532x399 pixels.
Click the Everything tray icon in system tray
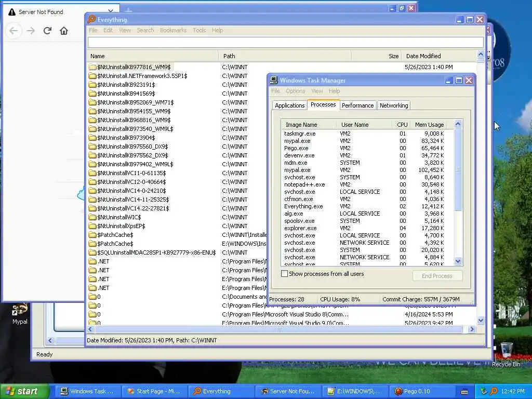coord(494,391)
